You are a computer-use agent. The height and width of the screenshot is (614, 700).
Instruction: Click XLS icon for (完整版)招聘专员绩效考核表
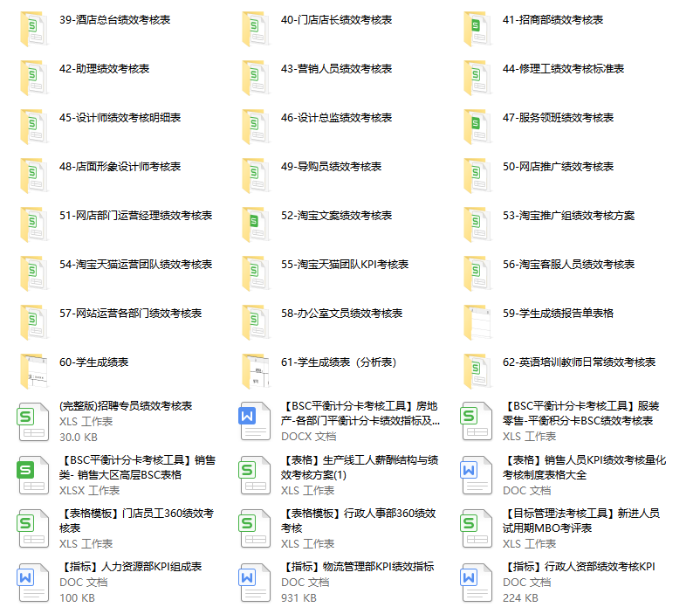click(32, 421)
